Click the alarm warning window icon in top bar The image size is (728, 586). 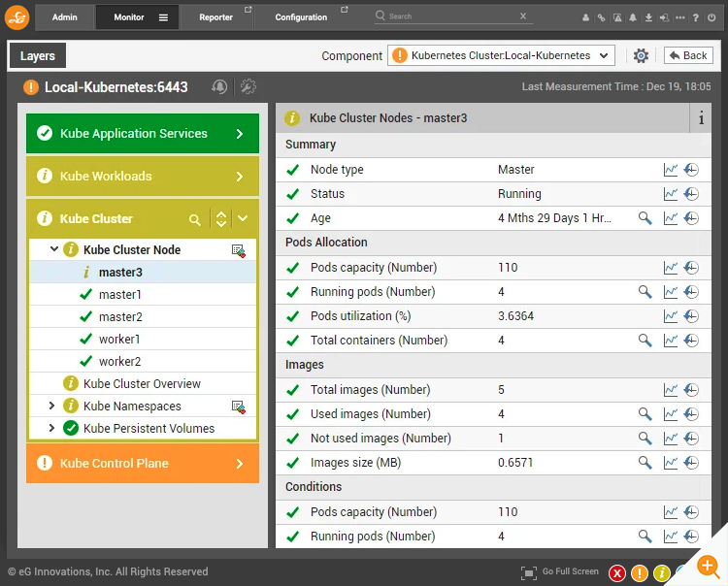[x=617, y=17]
